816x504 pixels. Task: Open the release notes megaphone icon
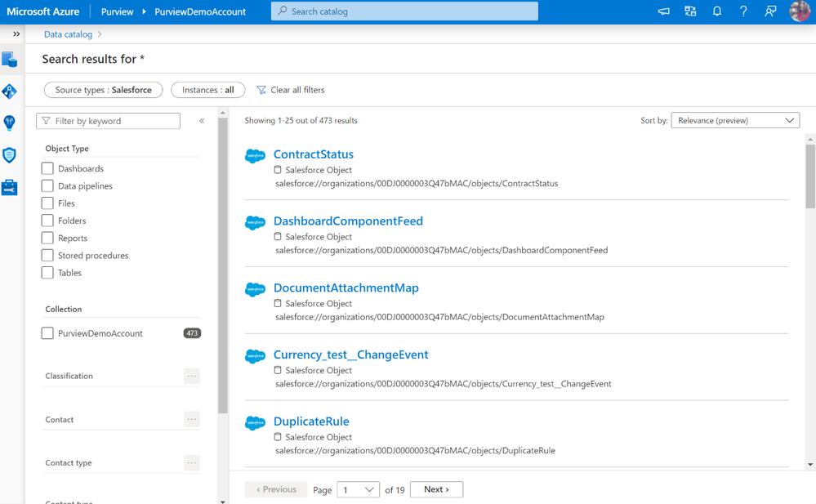click(x=663, y=11)
